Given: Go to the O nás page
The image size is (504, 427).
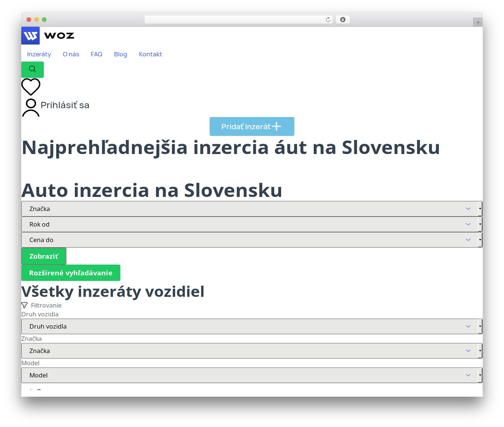Looking at the screenshot, I should click(x=71, y=54).
